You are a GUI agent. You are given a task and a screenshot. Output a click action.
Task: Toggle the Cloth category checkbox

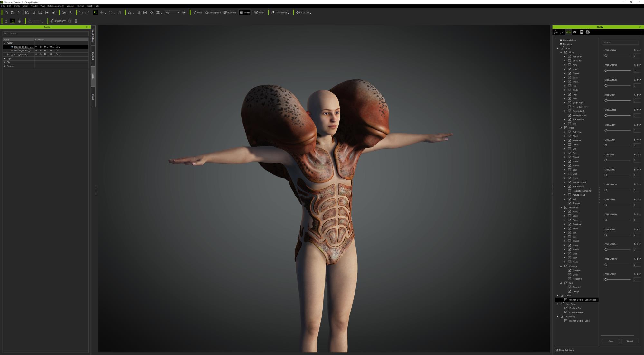(x=562, y=295)
